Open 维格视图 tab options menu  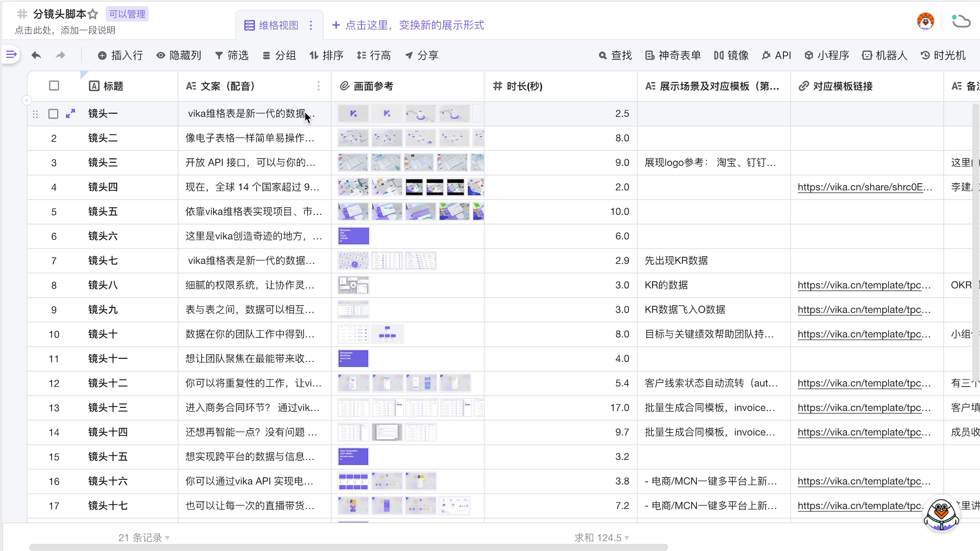coord(311,25)
